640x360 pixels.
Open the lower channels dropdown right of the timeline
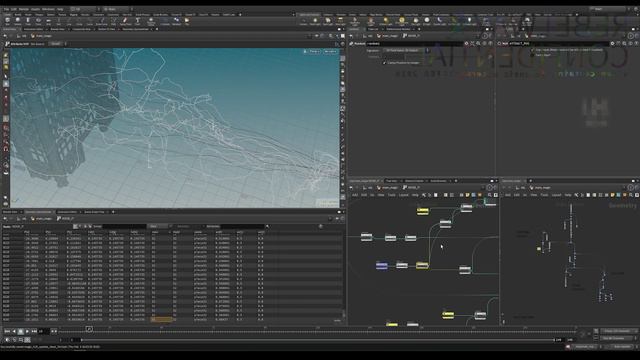[617, 338]
